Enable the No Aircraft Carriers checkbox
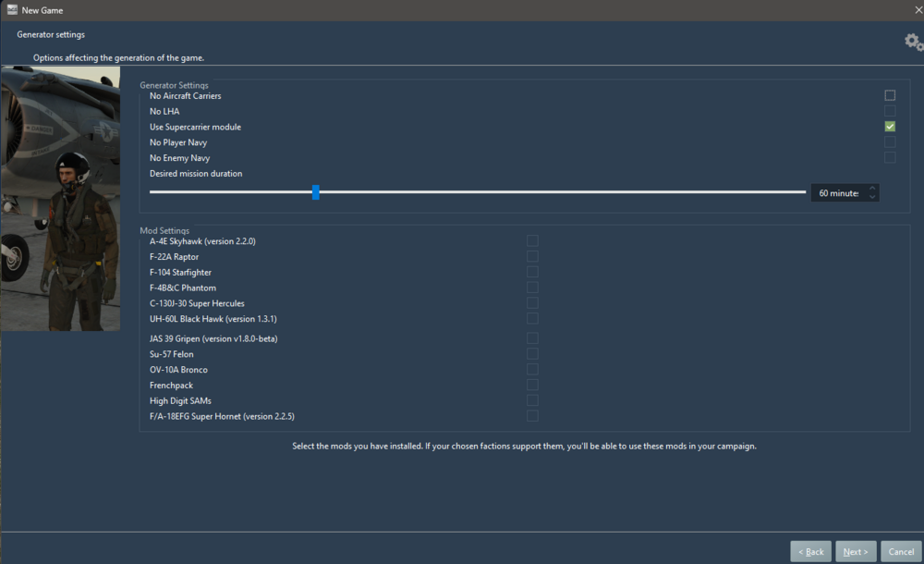 pos(890,95)
